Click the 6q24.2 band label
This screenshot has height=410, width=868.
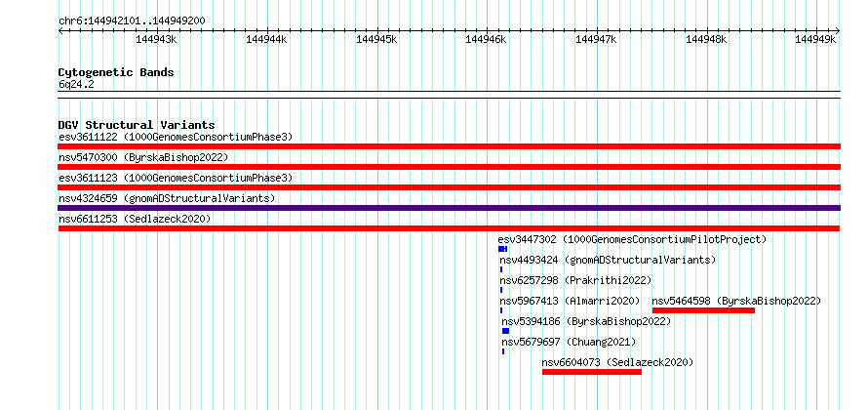(76, 84)
